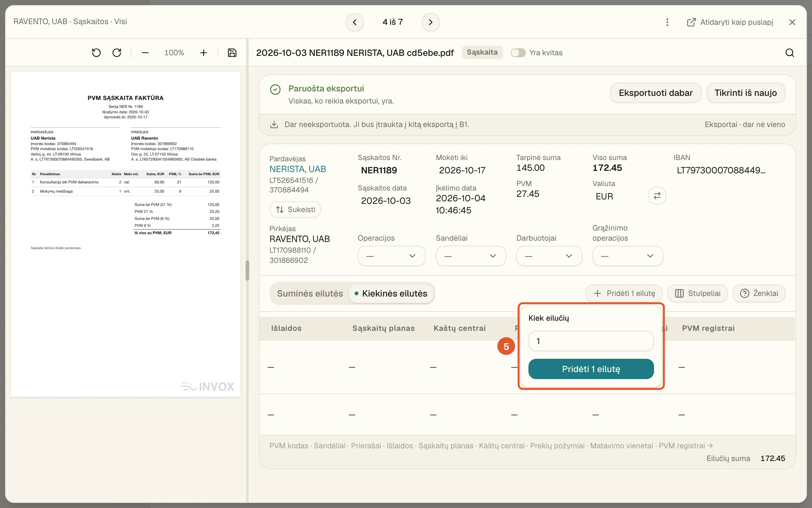The width and height of the screenshot is (812, 508).
Task: Open the search in invoice panel
Action: pyautogui.click(x=789, y=53)
